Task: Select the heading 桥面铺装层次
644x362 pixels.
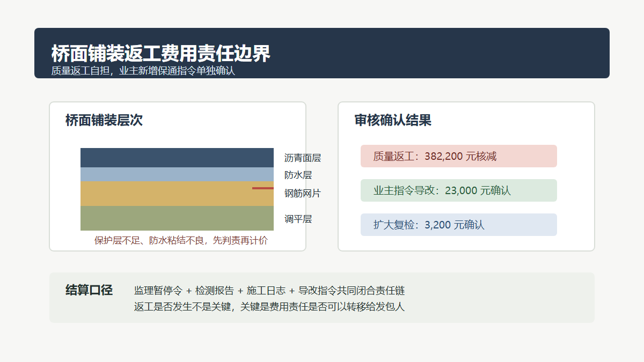Action: point(104,120)
